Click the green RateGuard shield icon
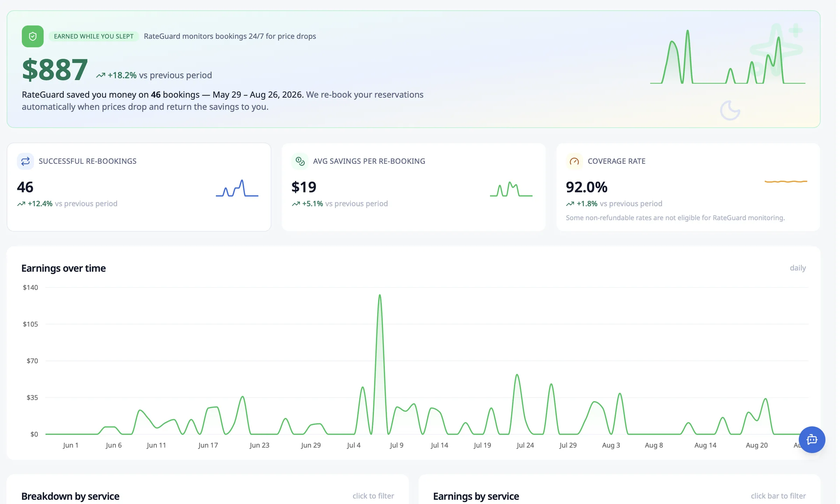The image size is (840, 504). [33, 36]
